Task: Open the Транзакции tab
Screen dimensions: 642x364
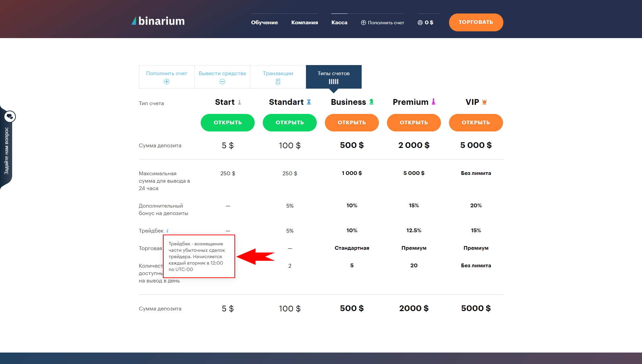Action: coord(278,77)
